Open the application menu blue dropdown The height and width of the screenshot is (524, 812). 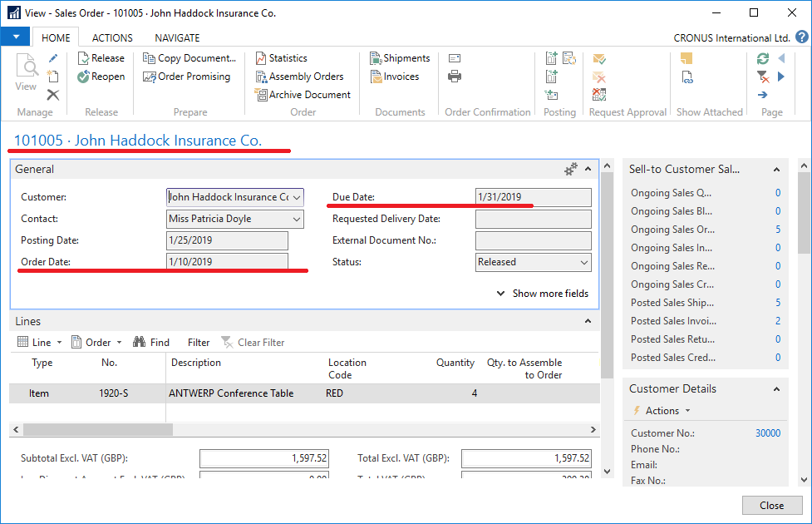[16, 37]
